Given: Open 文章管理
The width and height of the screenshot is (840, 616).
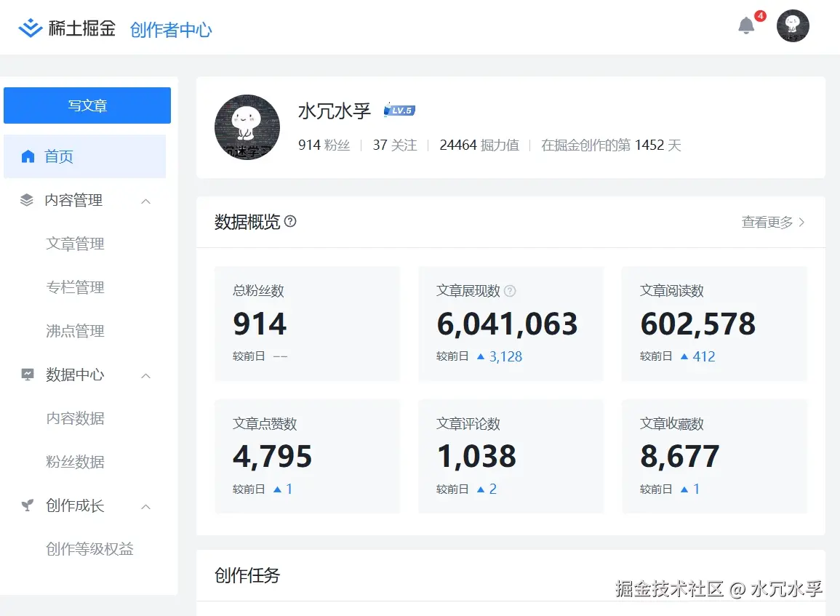Looking at the screenshot, I should pos(75,244).
